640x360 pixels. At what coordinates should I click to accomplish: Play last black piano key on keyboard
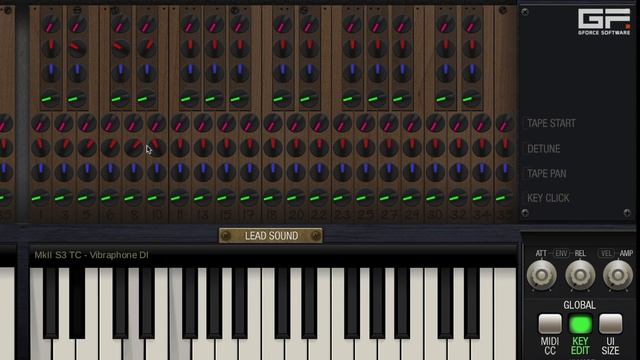pos(471,303)
